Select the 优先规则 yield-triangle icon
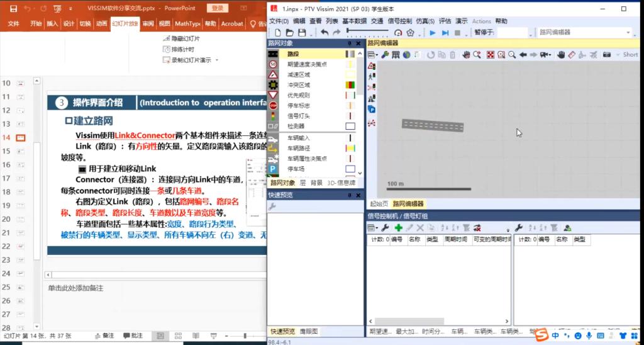The image size is (644, 345). click(x=273, y=96)
